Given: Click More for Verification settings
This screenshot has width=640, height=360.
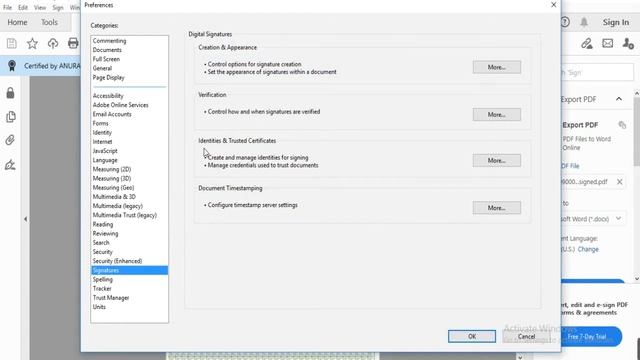Looking at the screenshot, I should tap(497, 114).
